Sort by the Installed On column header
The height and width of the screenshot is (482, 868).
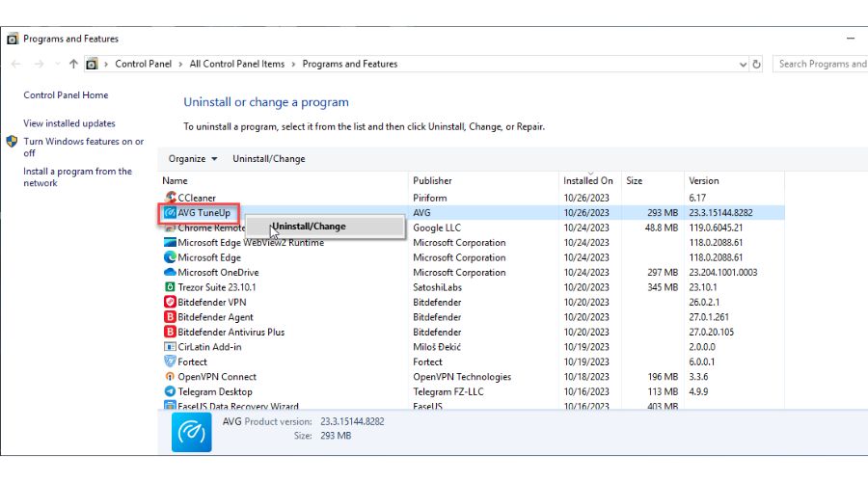pos(590,181)
